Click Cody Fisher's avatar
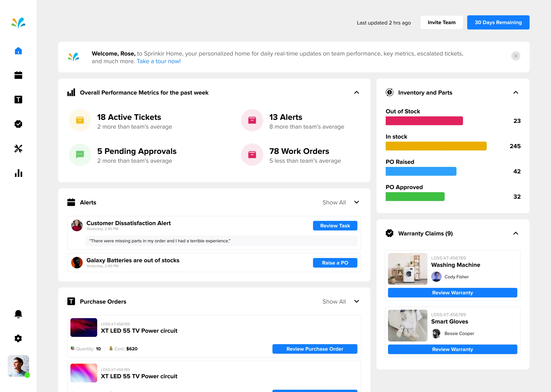This screenshot has width=551, height=392. [x=436, y=277]
